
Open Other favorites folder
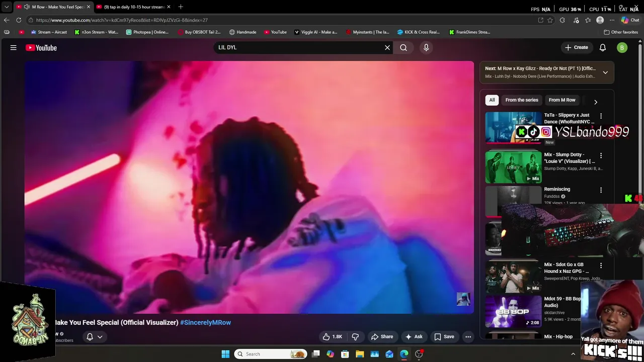pos(621,32)
